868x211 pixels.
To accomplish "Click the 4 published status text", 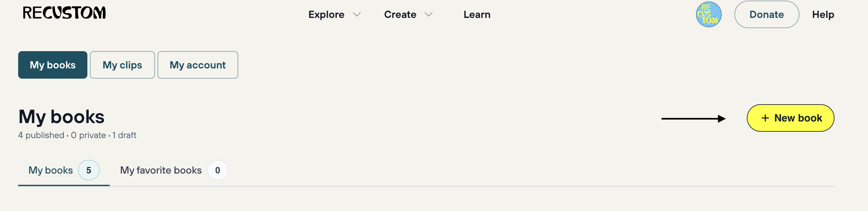I will (41, 135).
